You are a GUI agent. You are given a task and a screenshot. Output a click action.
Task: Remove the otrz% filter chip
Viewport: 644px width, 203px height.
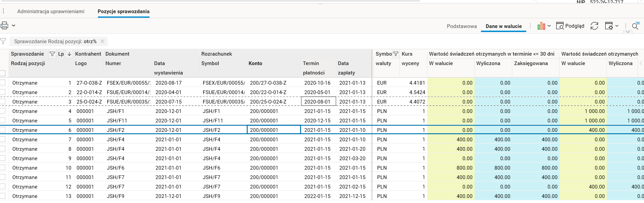point(103,41)
